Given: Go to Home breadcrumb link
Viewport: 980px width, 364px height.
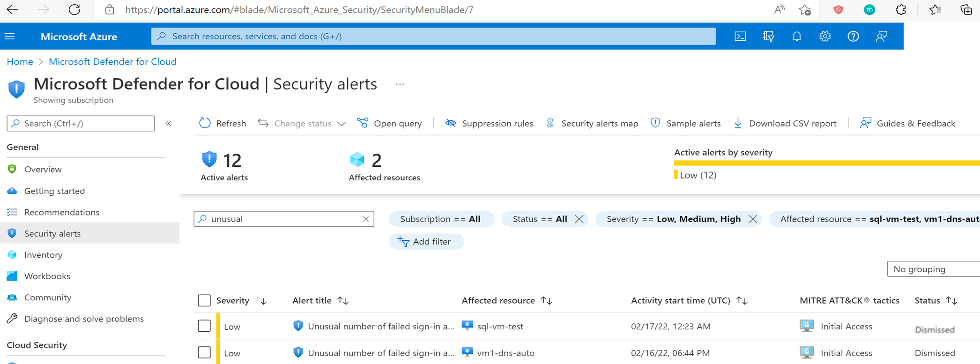Looking at the screenshot, I should 20,62.
